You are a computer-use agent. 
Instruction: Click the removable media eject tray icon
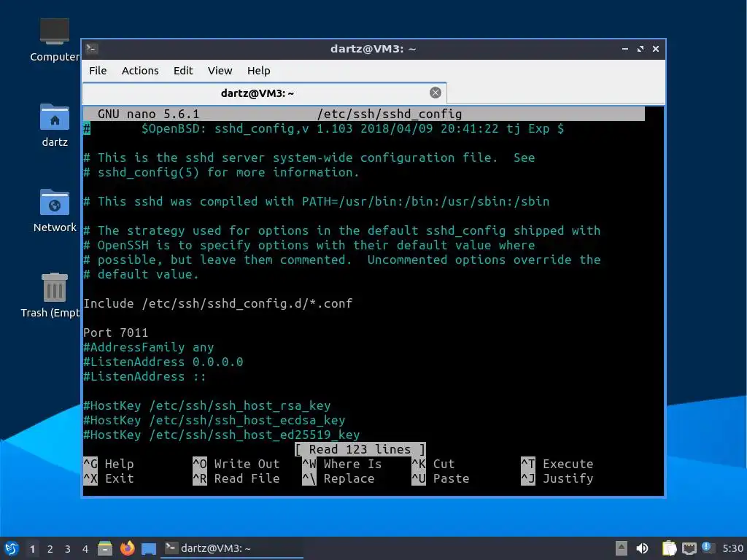[x=622, y=548]
